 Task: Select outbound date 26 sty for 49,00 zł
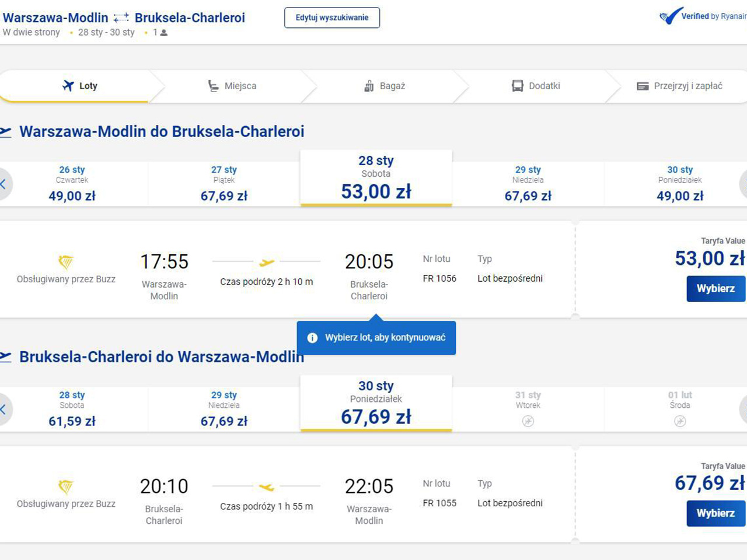pyautogui.click(x=72, y=184)
